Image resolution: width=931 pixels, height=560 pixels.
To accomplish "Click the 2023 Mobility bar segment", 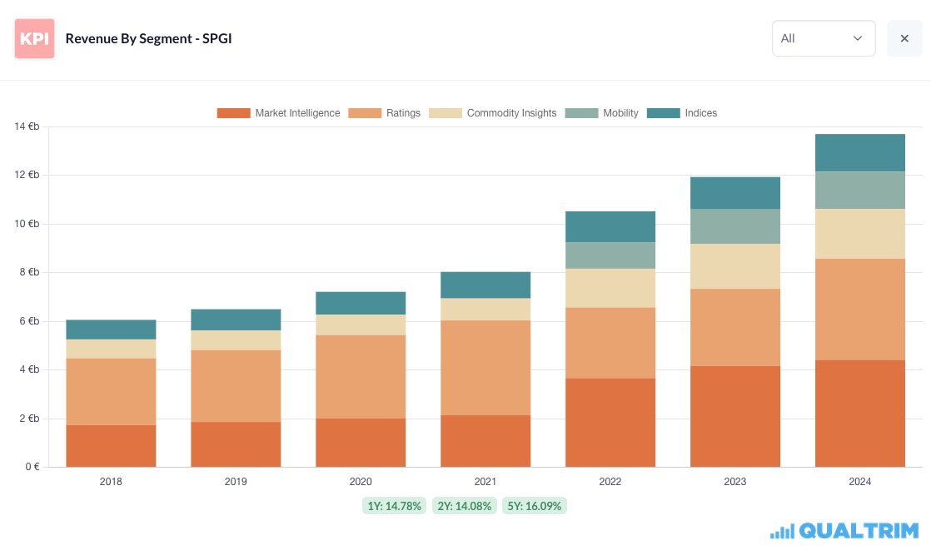I will point(735,226).
